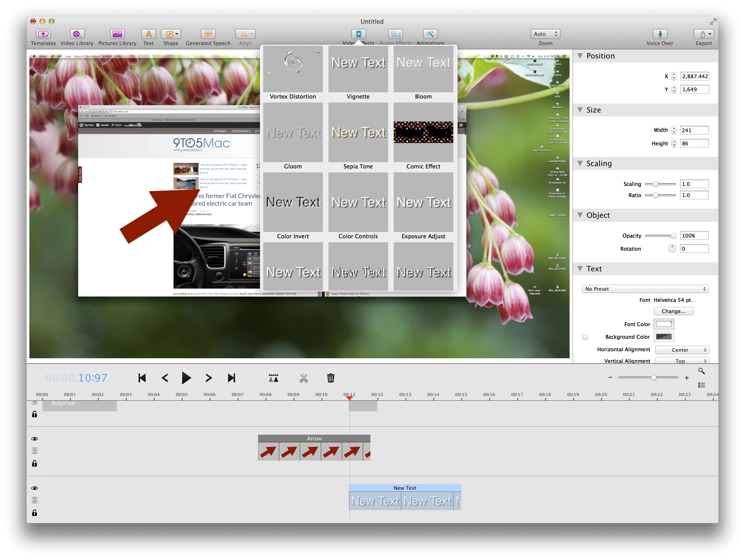Screen dimensions: 745x560
Task: Open the Font Color swatch
Action: [x=664, y=324]
